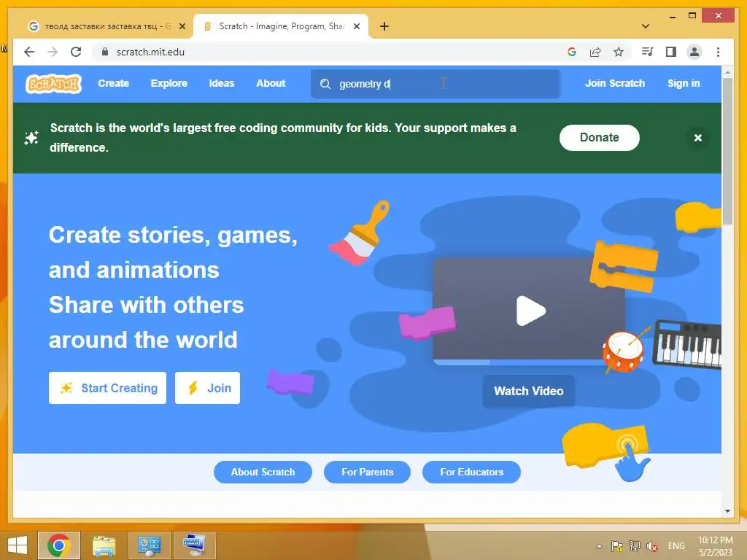
Task: Click the address bar URL
Action: 150,52
